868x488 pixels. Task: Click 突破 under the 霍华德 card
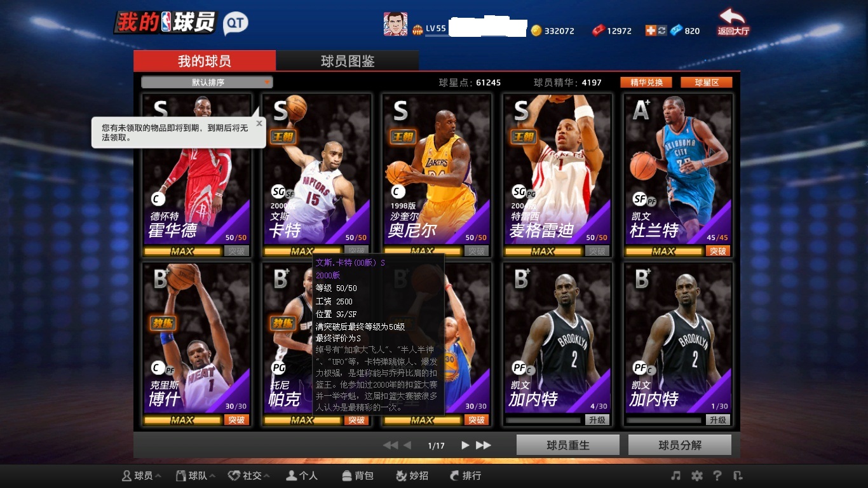(236, 251)
